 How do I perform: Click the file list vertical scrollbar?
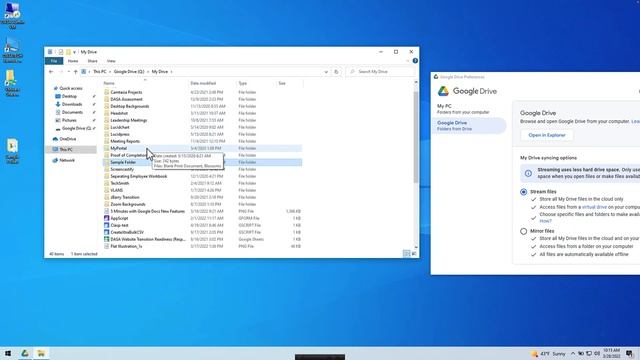(x=416, y=137)
